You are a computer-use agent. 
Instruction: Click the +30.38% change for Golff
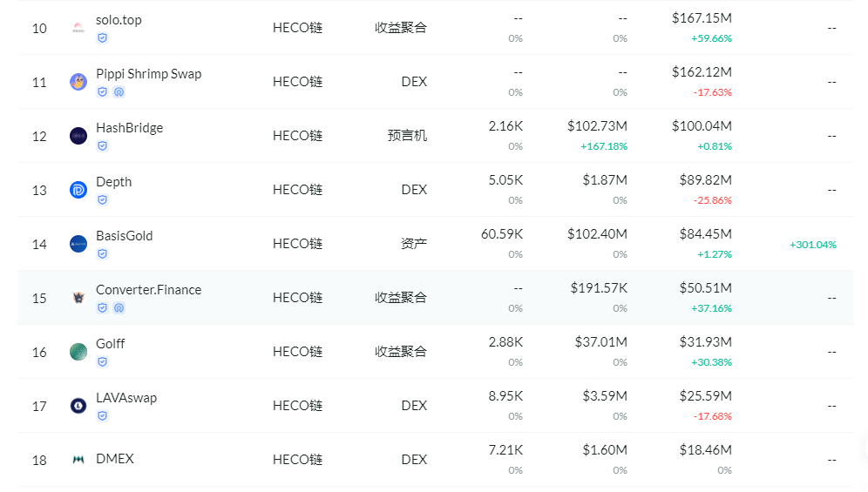[711, 362]
